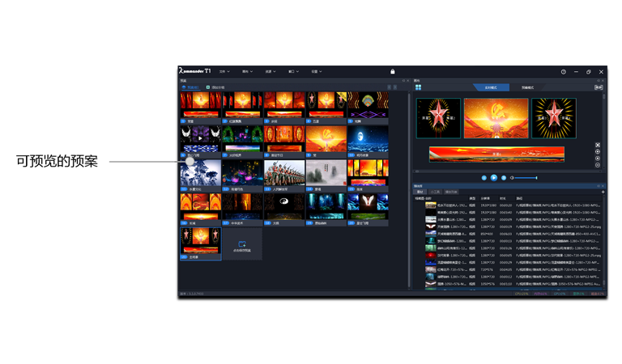Viewport: 622px width, 364px height.
Task: Click the fullscreen icon beside the canvas
Action: [598, 145]
